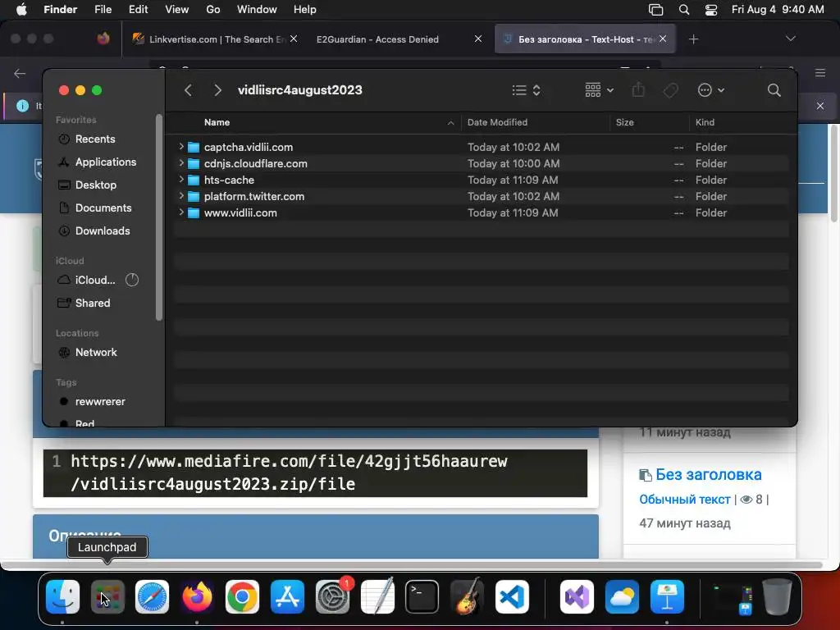Expand the platform.twitter.com folder

(181, 195)
